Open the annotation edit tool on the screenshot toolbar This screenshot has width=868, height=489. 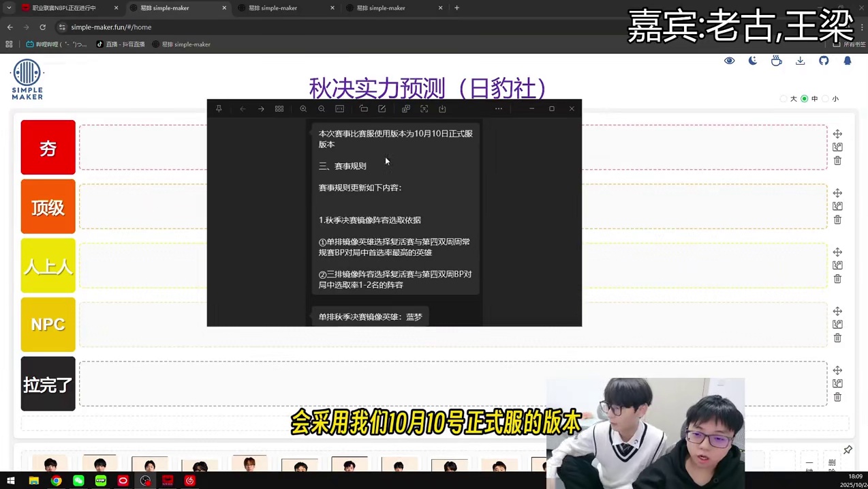382,109
